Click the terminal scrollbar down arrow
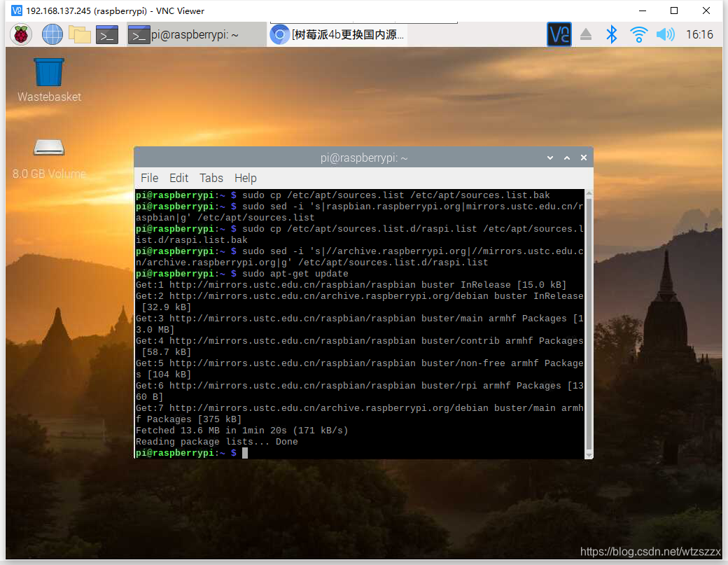Viewport: 728px width, 565px height. tap(589, 456)
